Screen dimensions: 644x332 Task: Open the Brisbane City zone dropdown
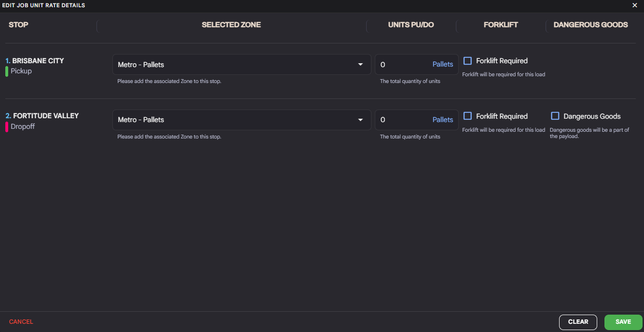(242, 65)
